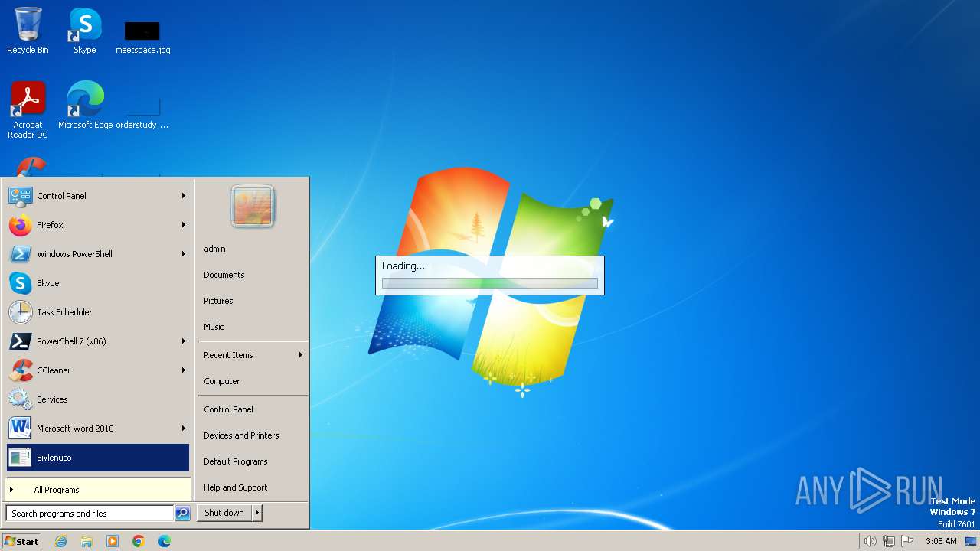Expand the Microsoft Word 2010 jump list arrow
Screen dimensions: 980x551
point(184,429)
